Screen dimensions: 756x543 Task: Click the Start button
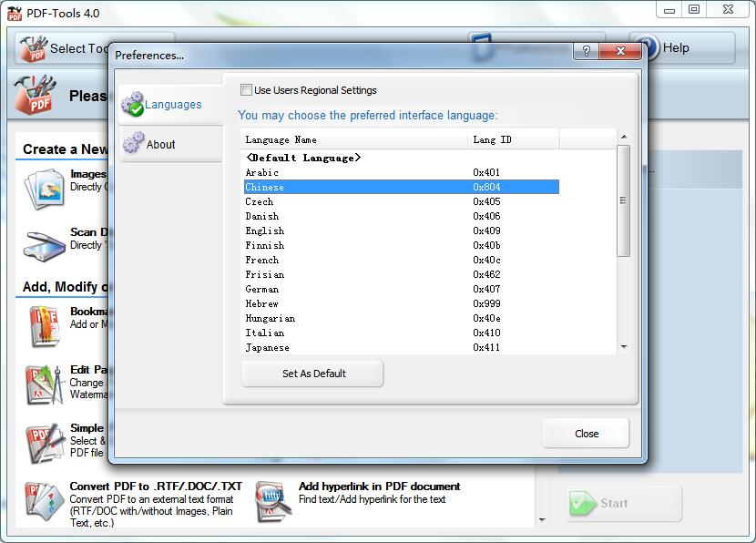coord(623,503)
